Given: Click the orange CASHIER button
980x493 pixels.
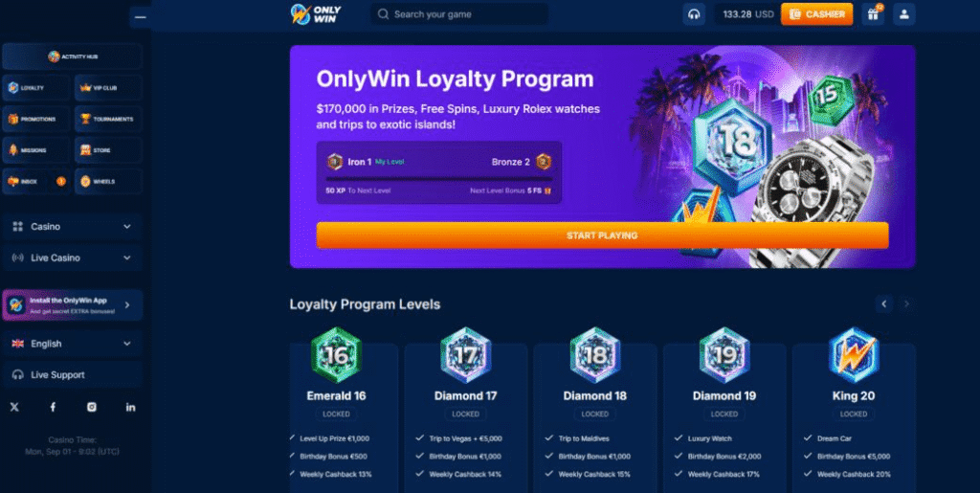Looking at the screenshot, I should (x=817, y=14).
